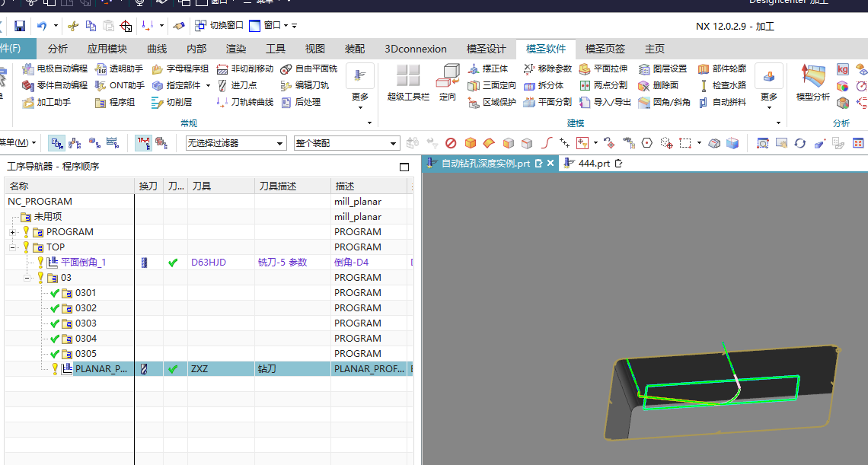Open the 超级工具栏 tool
Viewport: 868px width, 465px height.
click(409, 82)
